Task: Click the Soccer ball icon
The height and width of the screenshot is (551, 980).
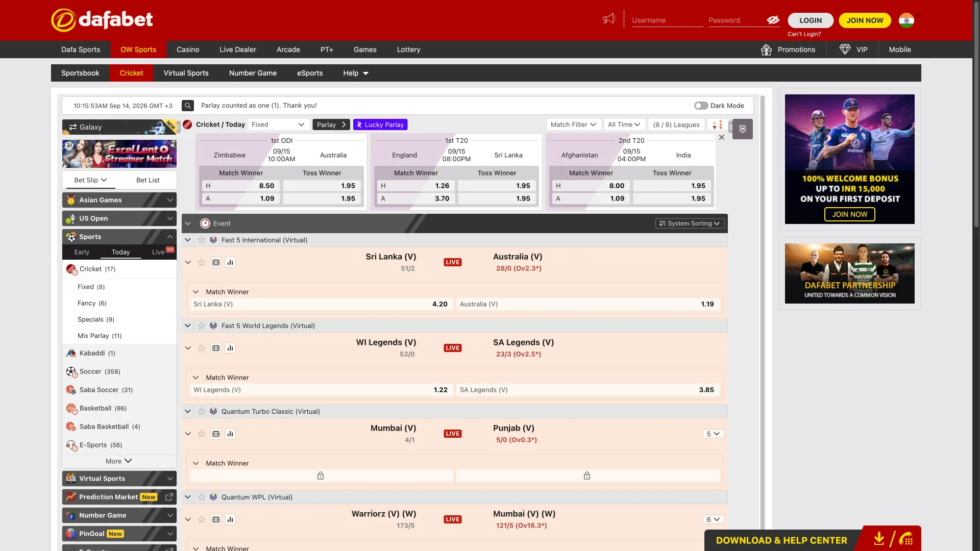Action: click(71, 371)
